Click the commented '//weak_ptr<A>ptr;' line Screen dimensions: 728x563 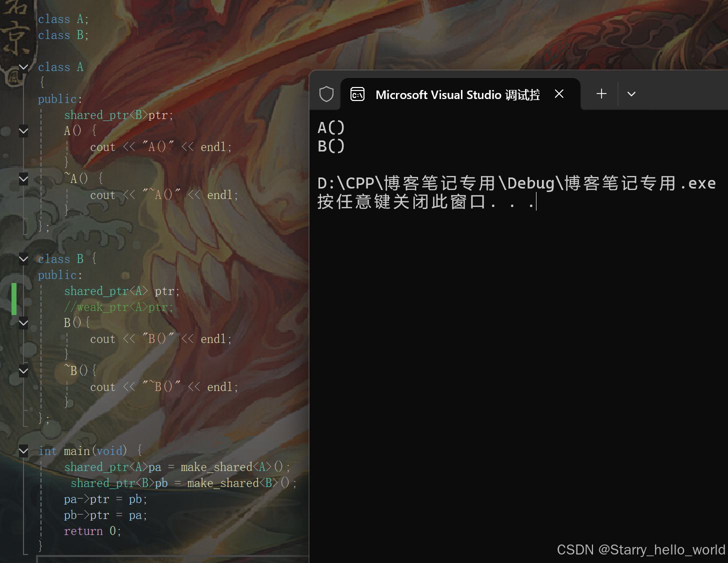(x=118, y=307)
